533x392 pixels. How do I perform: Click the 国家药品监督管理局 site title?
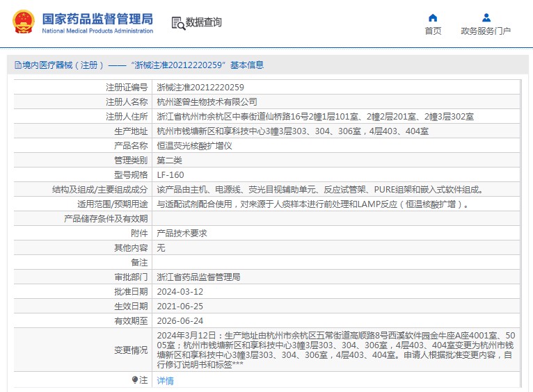(97, 19)
